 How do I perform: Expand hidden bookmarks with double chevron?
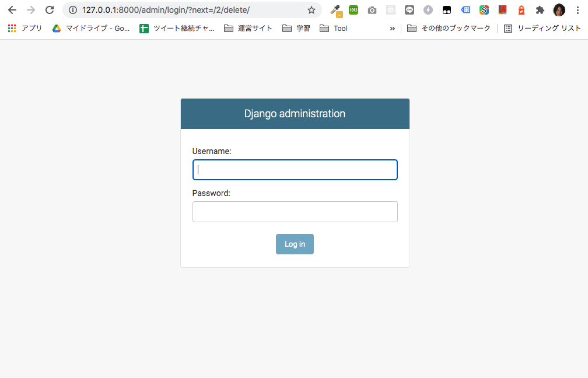392,28
